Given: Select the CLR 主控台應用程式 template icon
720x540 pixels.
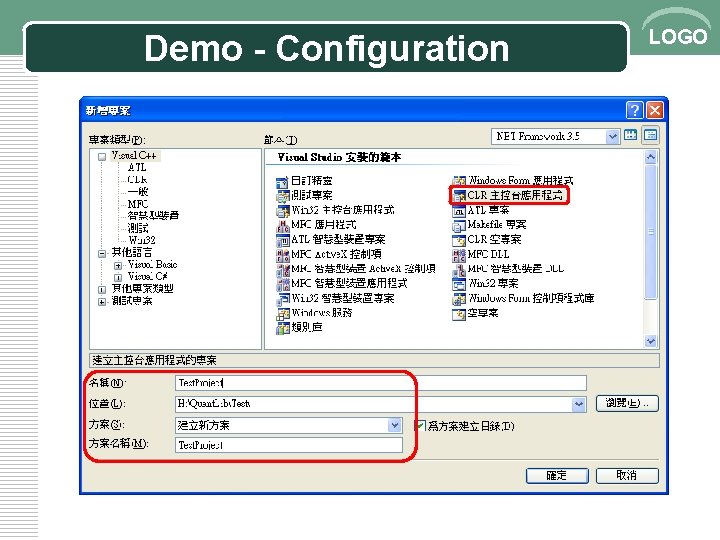Looking at the screenshot, I should click(458, 196).
